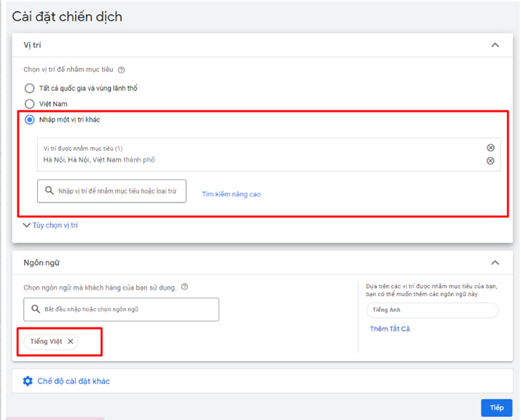Open help icon next to 'Chọn vị trí để nhắm mục tiêu'

click(x=122, y=70)
